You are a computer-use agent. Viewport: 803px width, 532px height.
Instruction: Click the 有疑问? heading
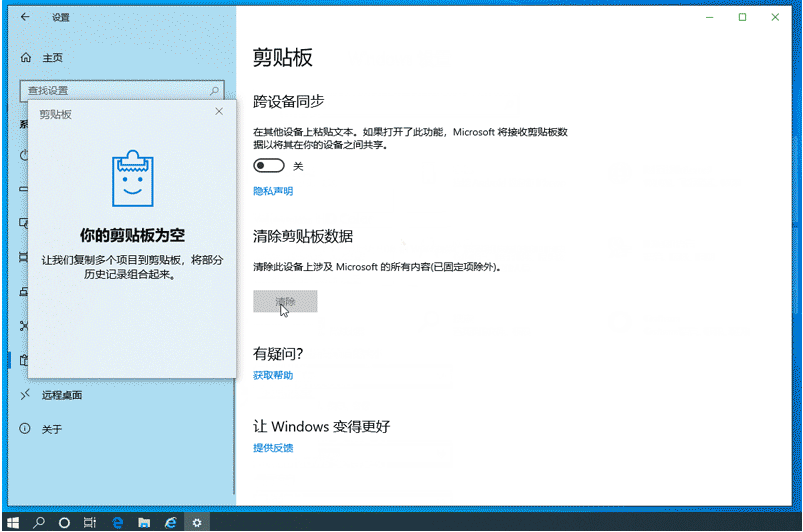(278, 353)
